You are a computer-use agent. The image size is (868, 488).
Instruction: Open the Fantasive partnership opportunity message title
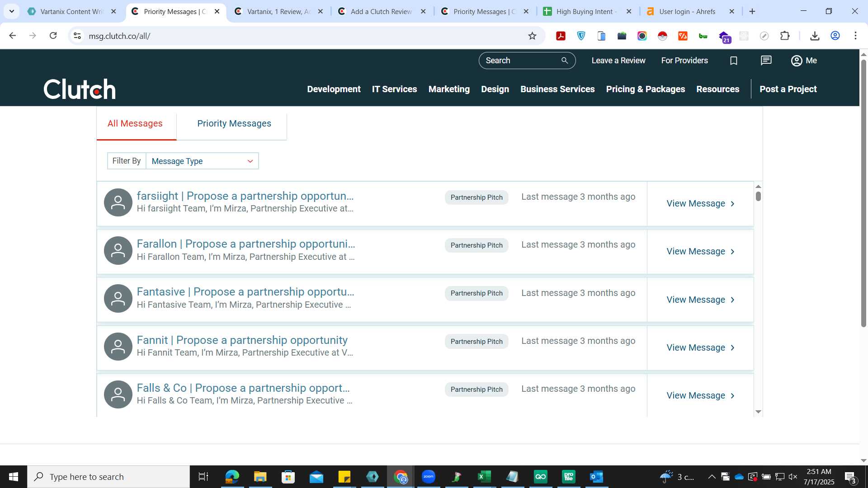click(x=245, y=292)
